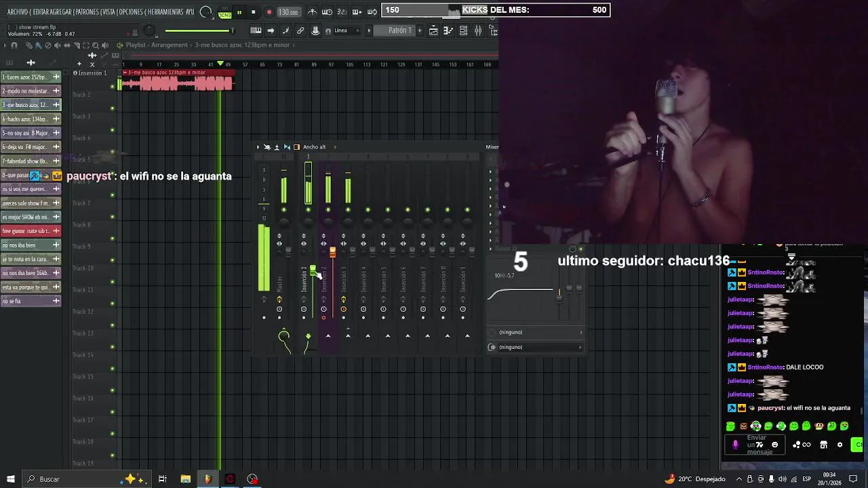
Task: Toggle the metronome icon
Action: click(312, 12)
